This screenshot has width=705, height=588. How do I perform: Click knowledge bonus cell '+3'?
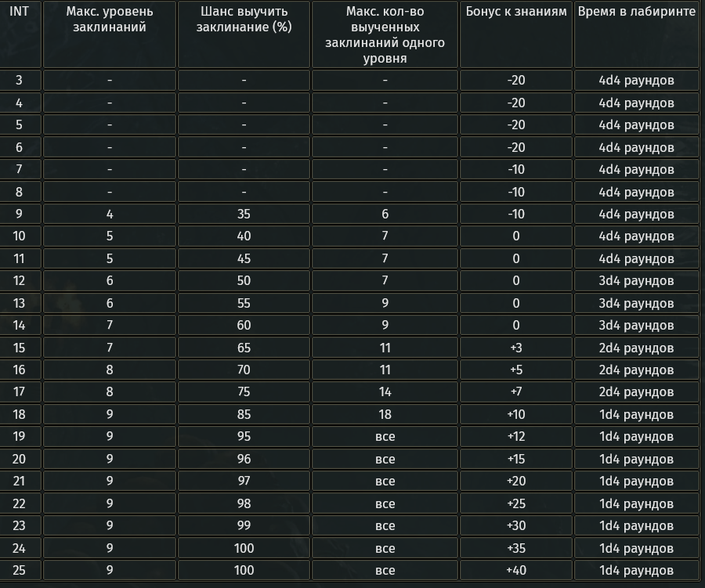516,348
